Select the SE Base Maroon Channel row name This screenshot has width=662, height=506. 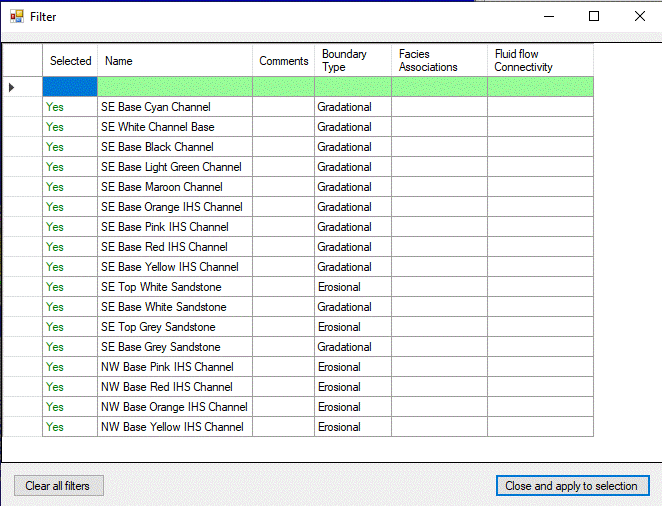pos(161,187)
